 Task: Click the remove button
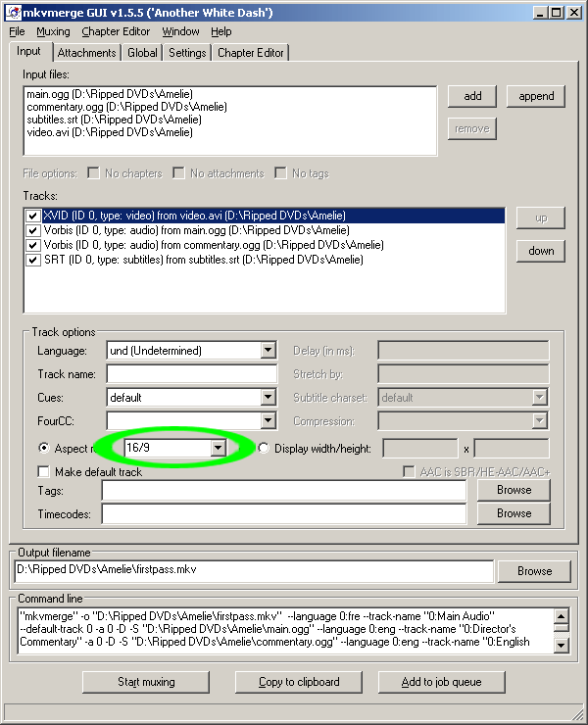pos(472,128)
